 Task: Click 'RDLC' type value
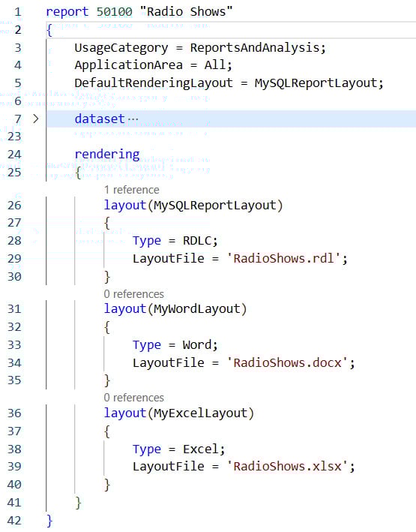click(x=197, y=241)
